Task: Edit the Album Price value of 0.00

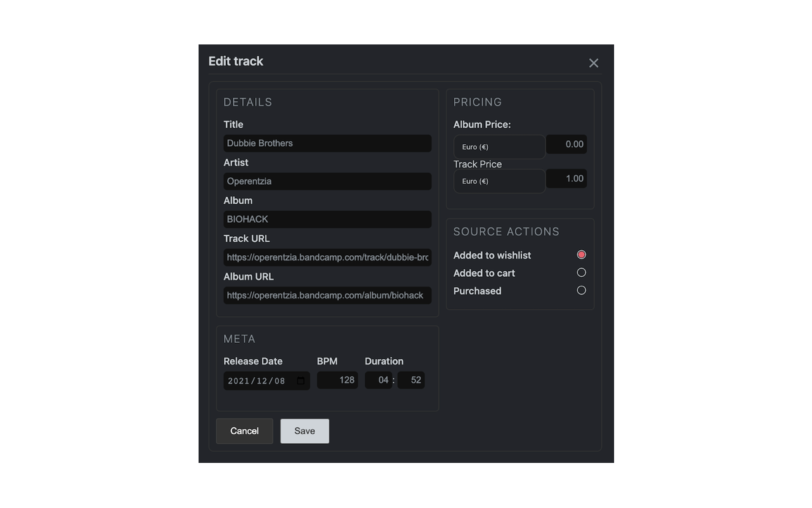Action: pyautogui.click(x=566, y=144)
